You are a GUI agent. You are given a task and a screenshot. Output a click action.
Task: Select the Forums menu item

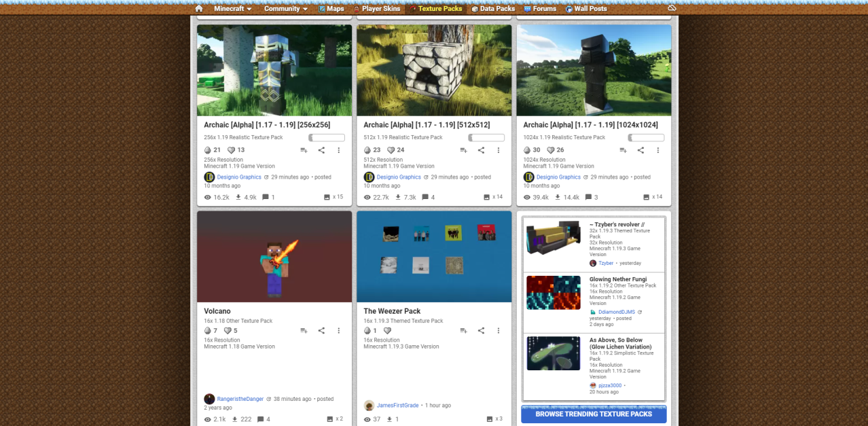pyautogui.click(x=540, y=8)
